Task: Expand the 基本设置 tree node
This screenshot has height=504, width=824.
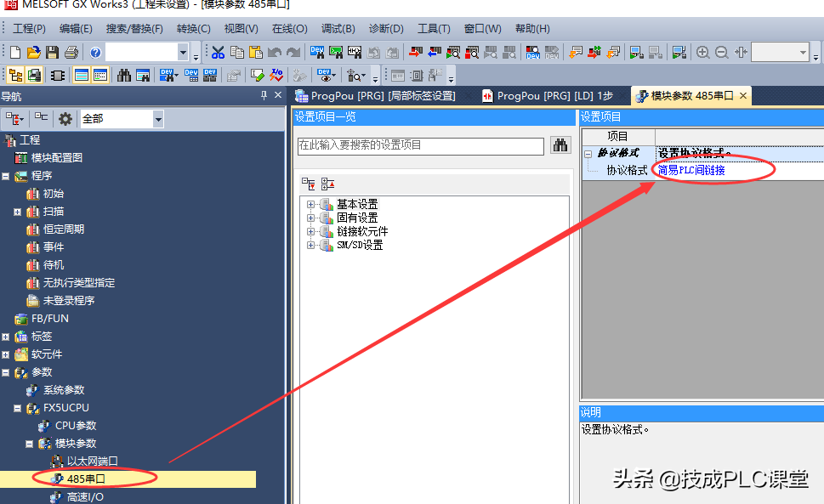Action: click(311, 205)
